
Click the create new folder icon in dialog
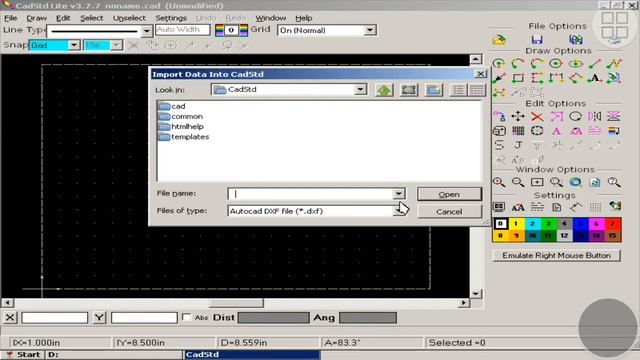click(x=433, y=90)
